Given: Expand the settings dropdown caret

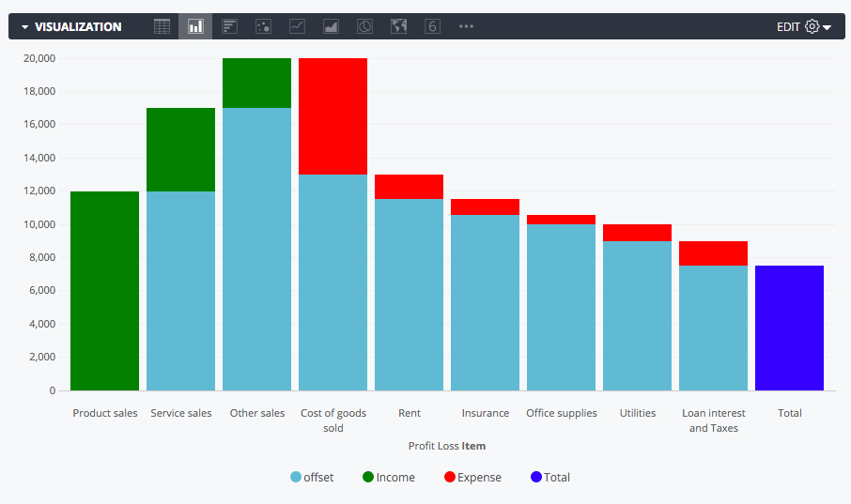Looking at the screenshot, I should [828, 27].
